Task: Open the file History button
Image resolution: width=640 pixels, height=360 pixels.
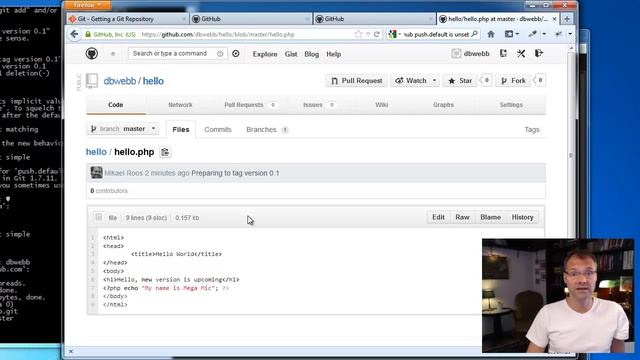Action: 522,217
